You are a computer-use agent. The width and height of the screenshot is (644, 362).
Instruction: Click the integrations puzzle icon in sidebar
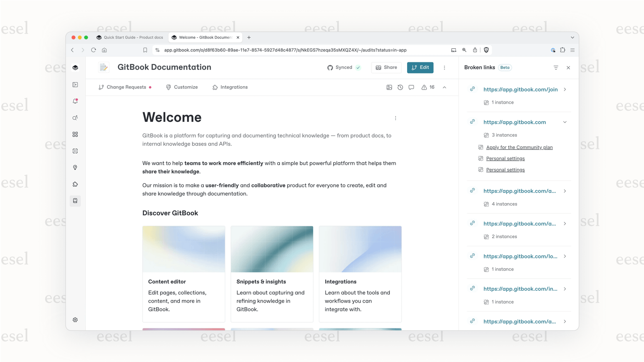click(x=75, y=184)
